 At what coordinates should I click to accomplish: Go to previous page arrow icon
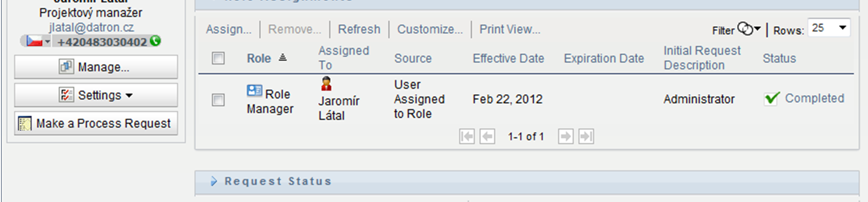click(488, 137)
